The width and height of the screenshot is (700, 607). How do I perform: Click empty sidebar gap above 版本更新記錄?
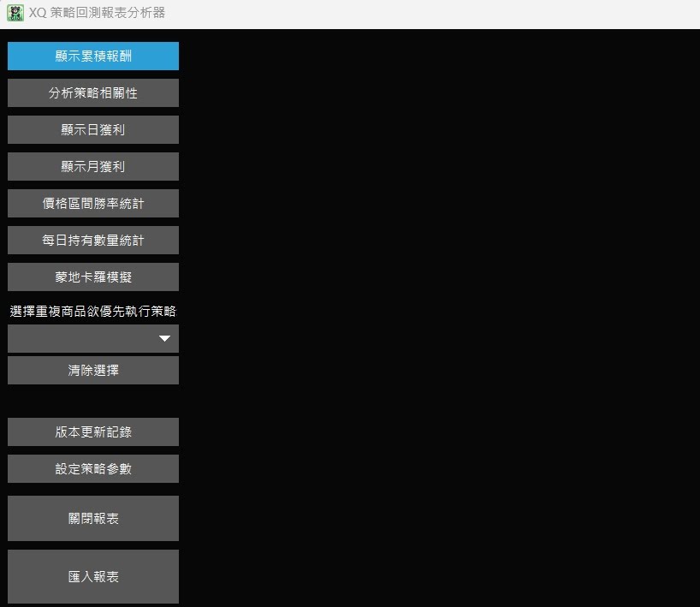tap(93, 401)
